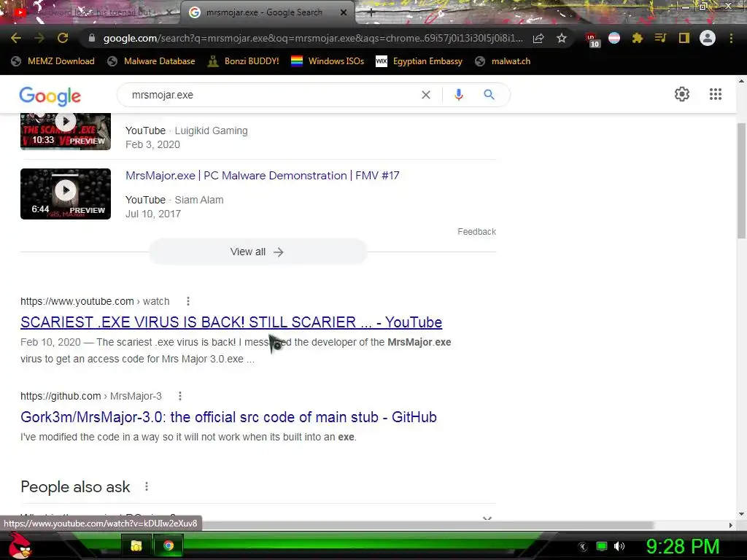The height and width of the screenshot is (560, 747).
Task: Open volume control in system tray
Action: pyautogui.click(x=619, y=546)
